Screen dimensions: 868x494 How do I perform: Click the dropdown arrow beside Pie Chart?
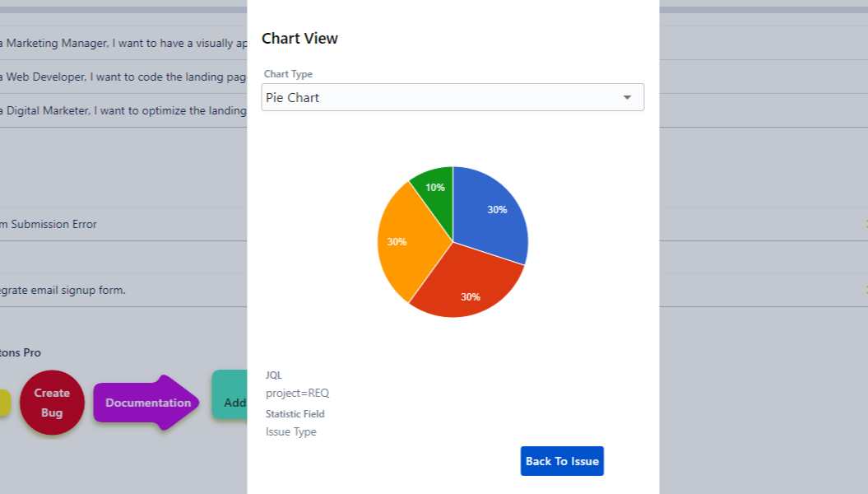pyautogui.click(x=627, y=97)
